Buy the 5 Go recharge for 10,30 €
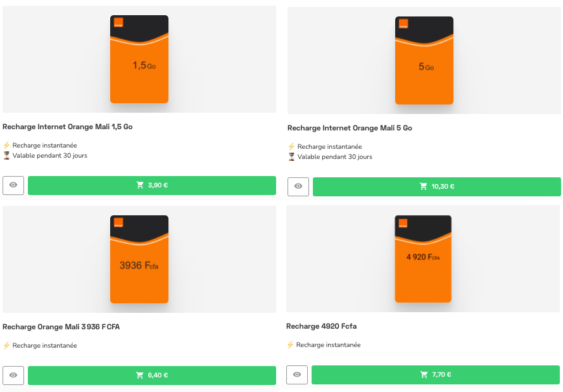Screen dimensions: 563x392 tap(436, 186)
